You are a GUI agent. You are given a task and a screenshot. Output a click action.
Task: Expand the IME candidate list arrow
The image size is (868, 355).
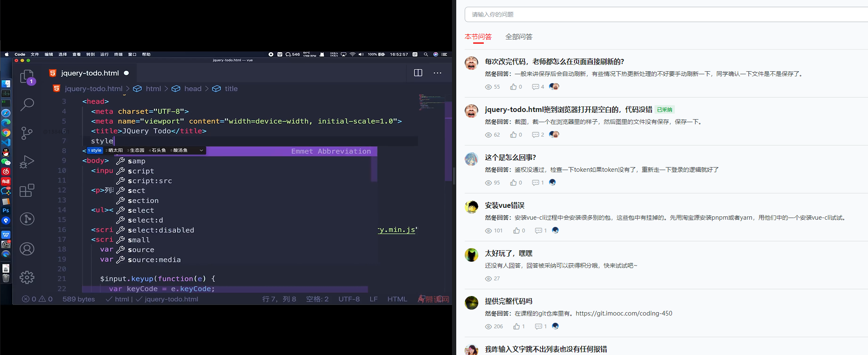[x=201, y=150]
